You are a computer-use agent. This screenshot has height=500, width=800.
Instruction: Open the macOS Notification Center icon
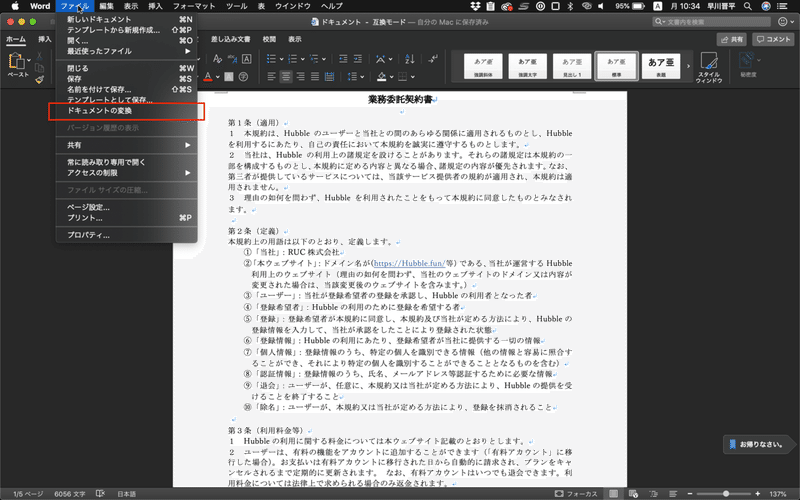pyautogui.click(x=782, y=6)
